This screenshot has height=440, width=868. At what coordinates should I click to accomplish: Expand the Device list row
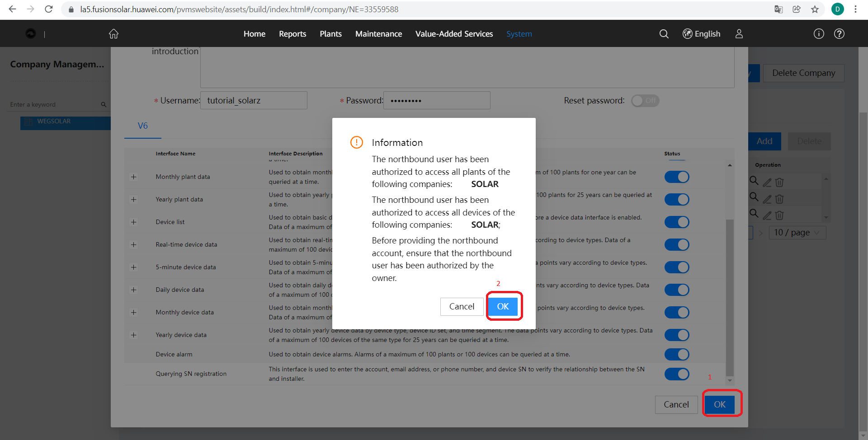coord(133,222)
